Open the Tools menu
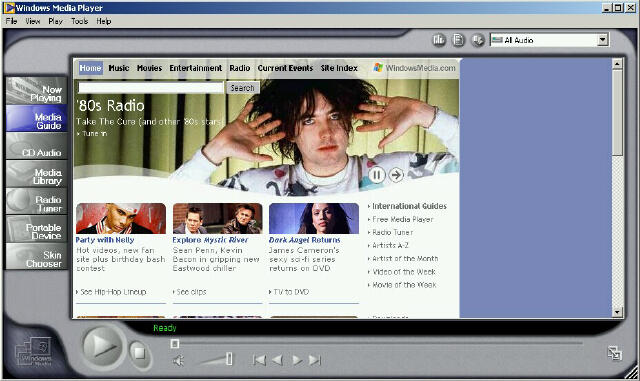 point(80,21)
